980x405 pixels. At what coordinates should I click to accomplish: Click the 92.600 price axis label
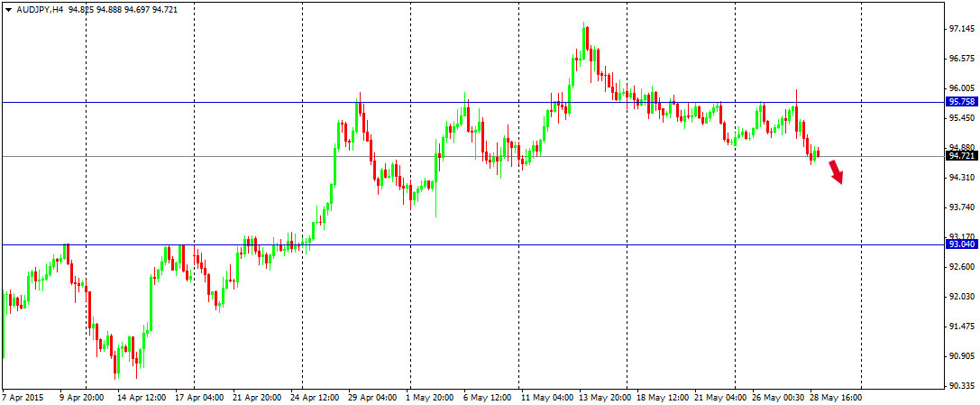click(x=962, y=267)
